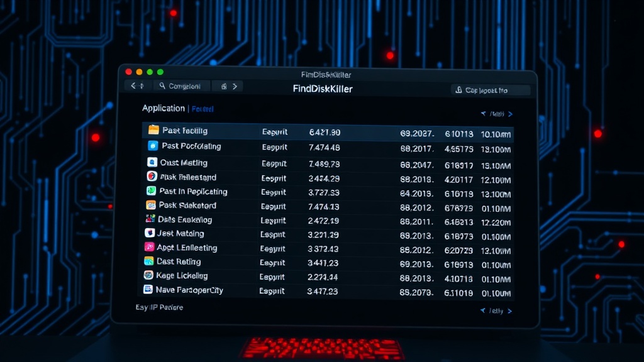Click the orange folder icon in first row

coord(153,129)
